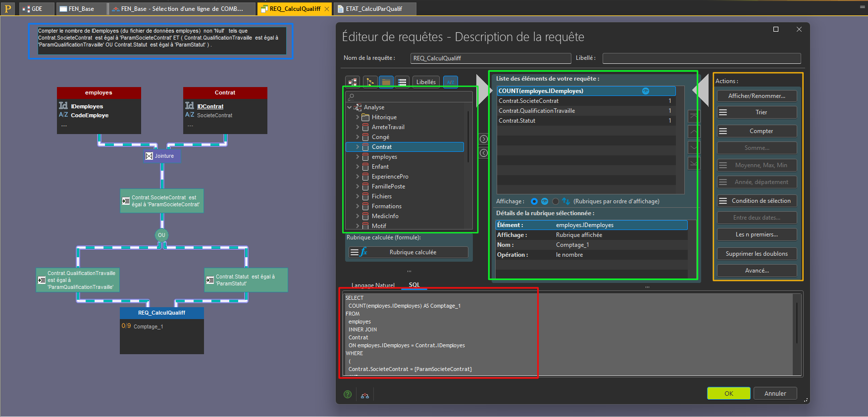The image size is (868, 417).
Task: Click the tree search magnifier icon
Action: point(351,96)
